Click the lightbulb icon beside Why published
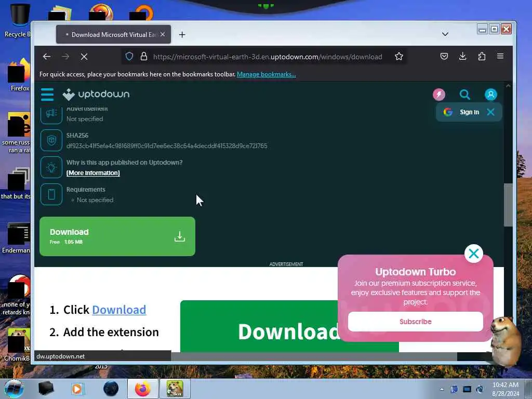532x399 pixels. pos(51,167)
